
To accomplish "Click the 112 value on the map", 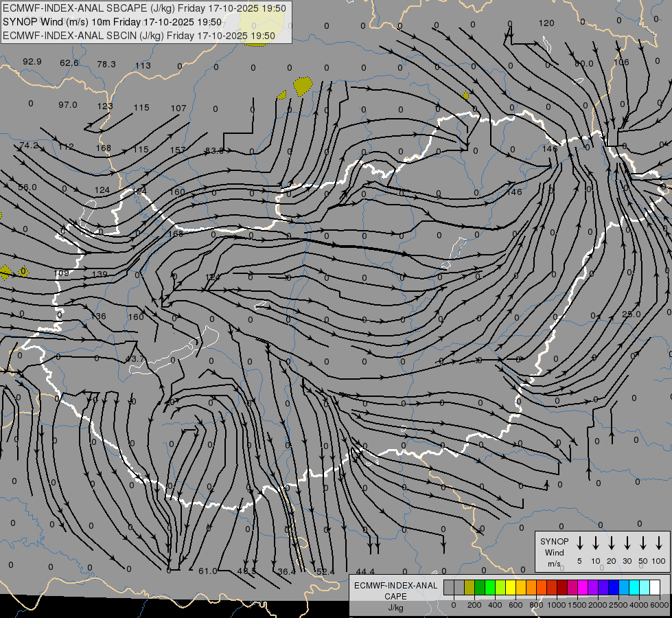I will pyautogui.click(x=66, y=147).
